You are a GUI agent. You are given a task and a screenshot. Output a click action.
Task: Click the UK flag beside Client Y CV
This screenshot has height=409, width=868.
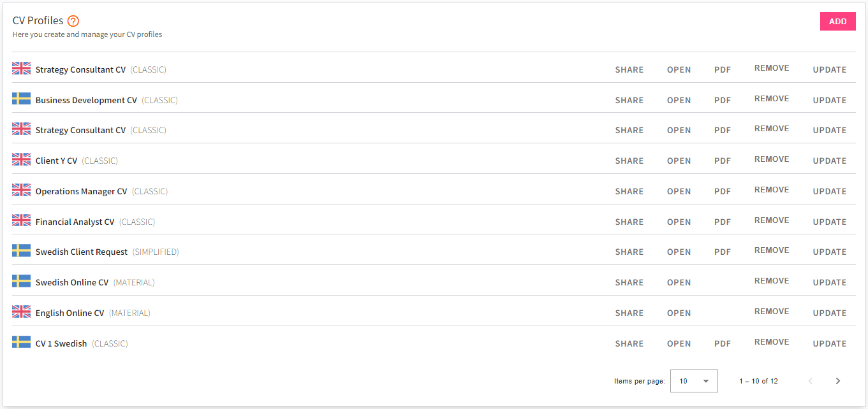21,159
